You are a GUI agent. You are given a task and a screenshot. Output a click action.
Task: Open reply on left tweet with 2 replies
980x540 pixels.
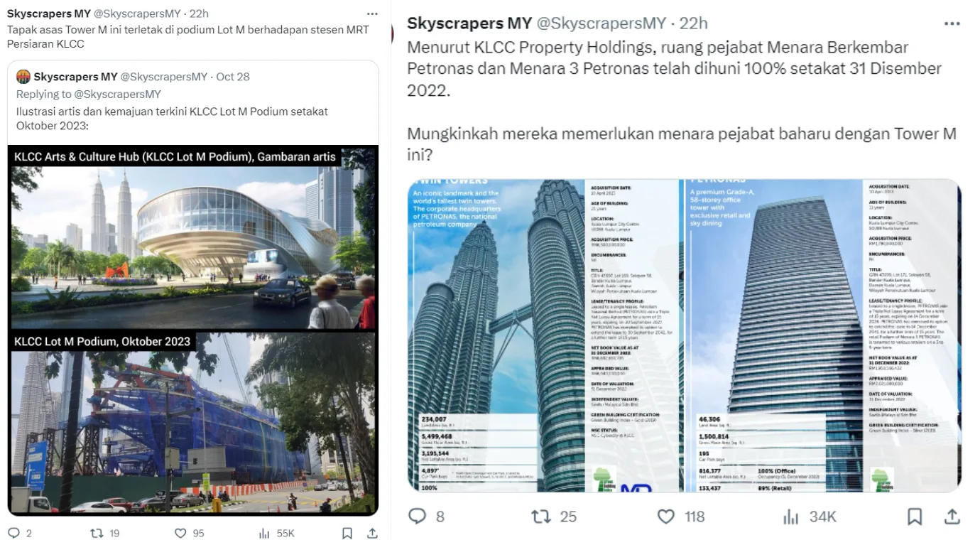[20, 533]
